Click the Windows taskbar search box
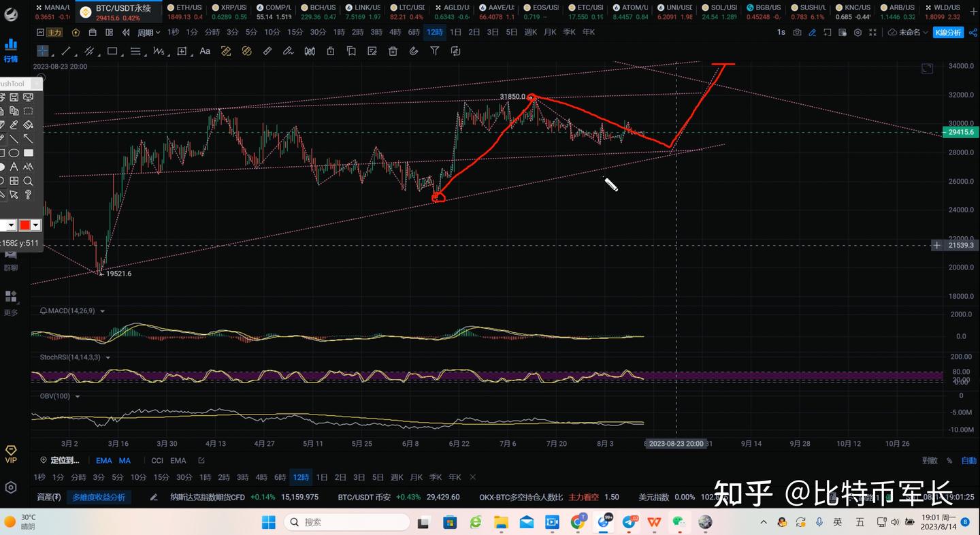Image resolution: width=980 pixels, height=535 pixels. click(x=346, y=522)
